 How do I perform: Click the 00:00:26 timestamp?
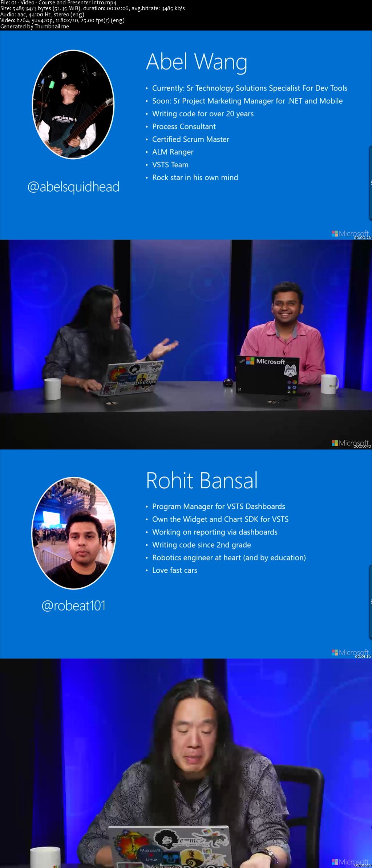[363, 237]
